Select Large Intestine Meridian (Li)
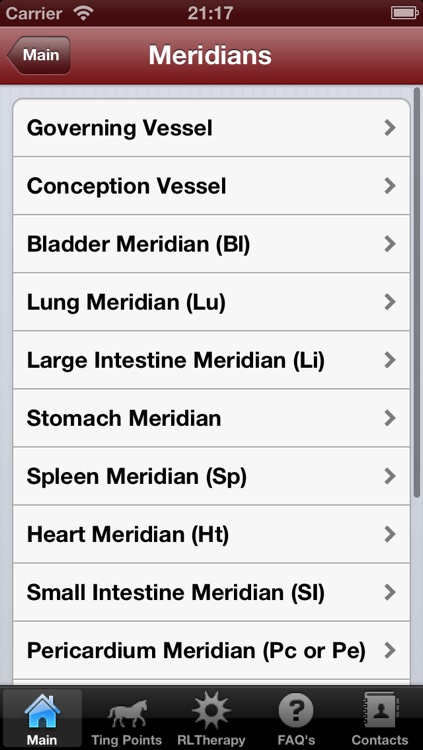 point(212,360)
